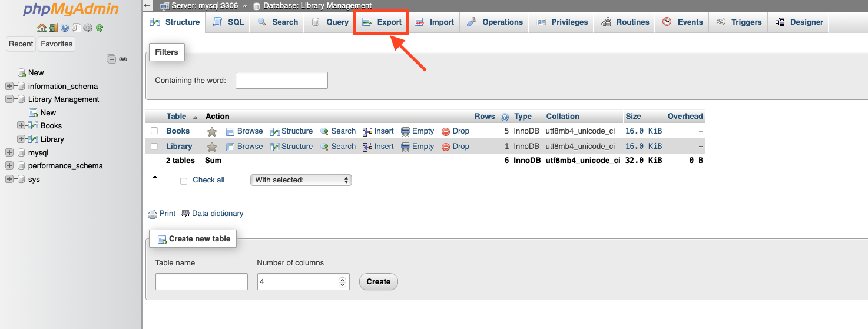Star the Books table as favorite
The width and height of the screenshot is (868, 329).
tap(212, 132)
